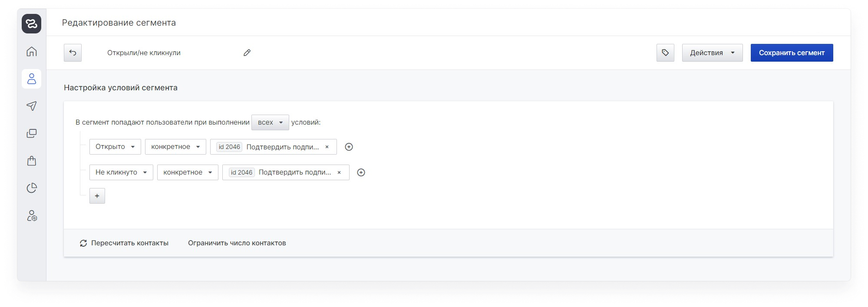
Task: Open the paper plane mailings icon
Action: click(32, 106)
